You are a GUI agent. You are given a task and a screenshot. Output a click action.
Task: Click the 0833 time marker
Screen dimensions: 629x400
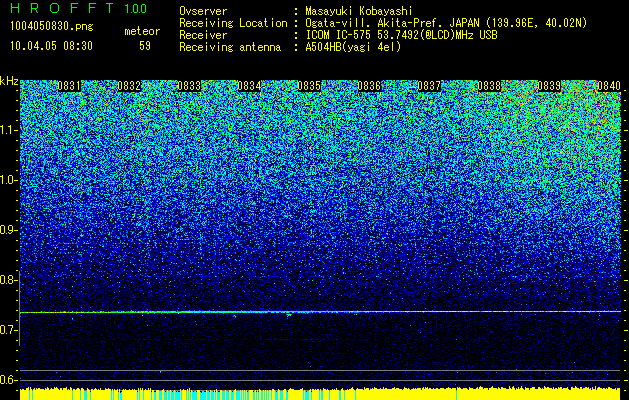pyautogui.click(x=189, y=86)
